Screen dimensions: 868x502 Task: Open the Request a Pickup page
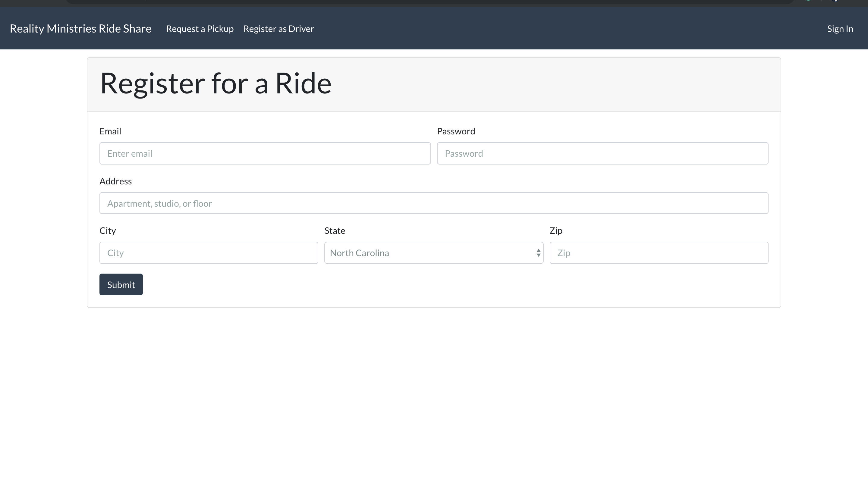pos(200,29)
